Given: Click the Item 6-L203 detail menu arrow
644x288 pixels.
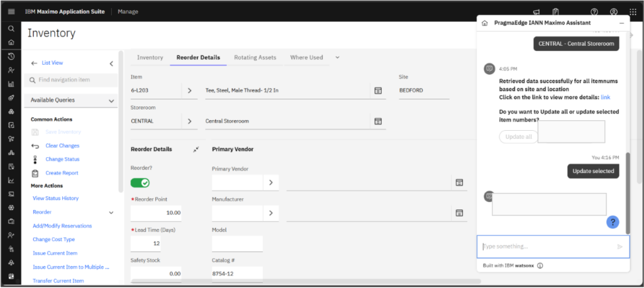Looking at the screenshot, I should (x=189, y=91).
